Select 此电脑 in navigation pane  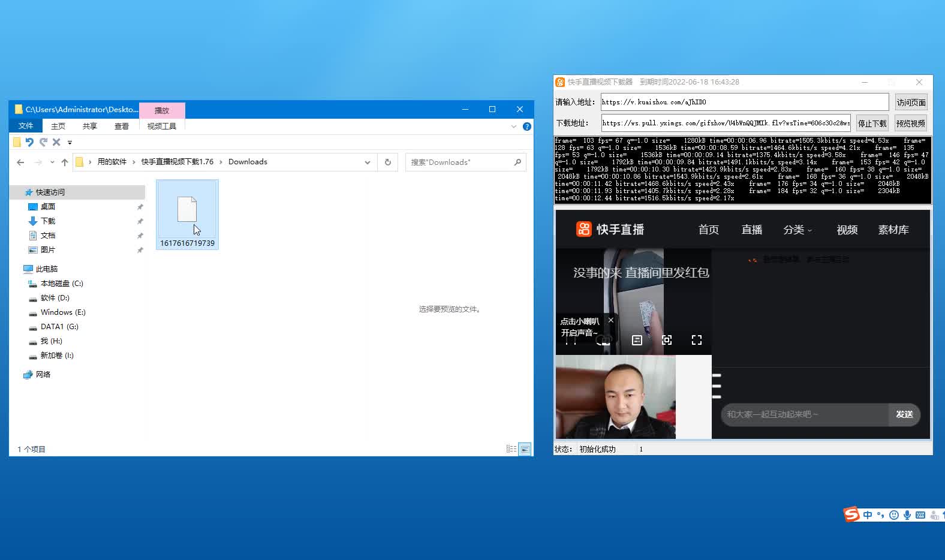point(47,269)
